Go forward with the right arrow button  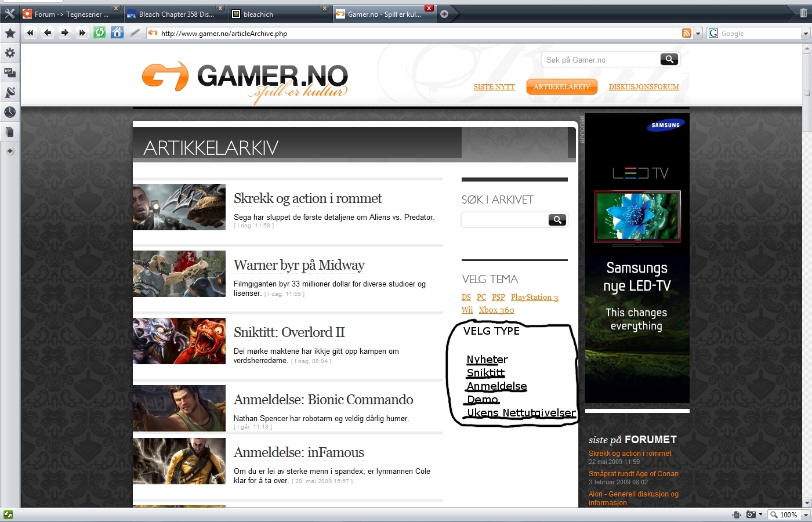[65, 33]
